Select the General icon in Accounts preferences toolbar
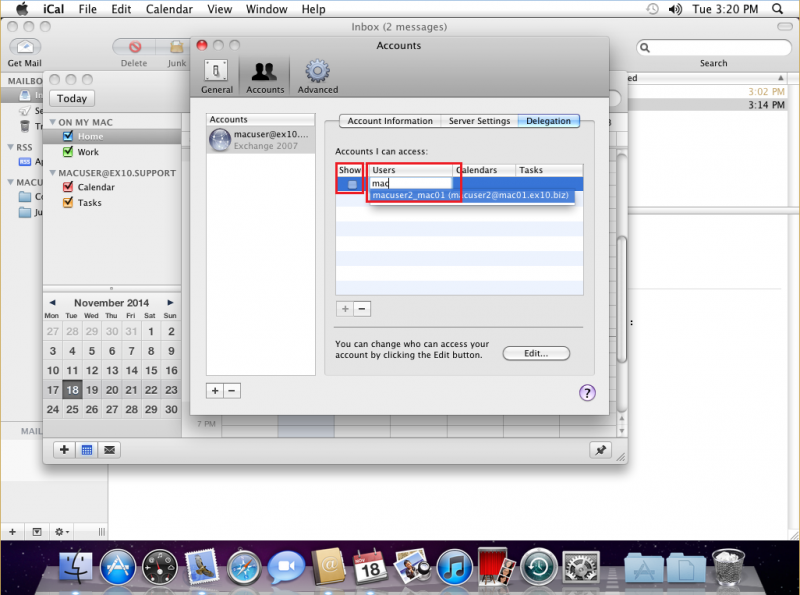Image resolution: width=800 pixels, height=595 pixels. click(x=216, y=73)
